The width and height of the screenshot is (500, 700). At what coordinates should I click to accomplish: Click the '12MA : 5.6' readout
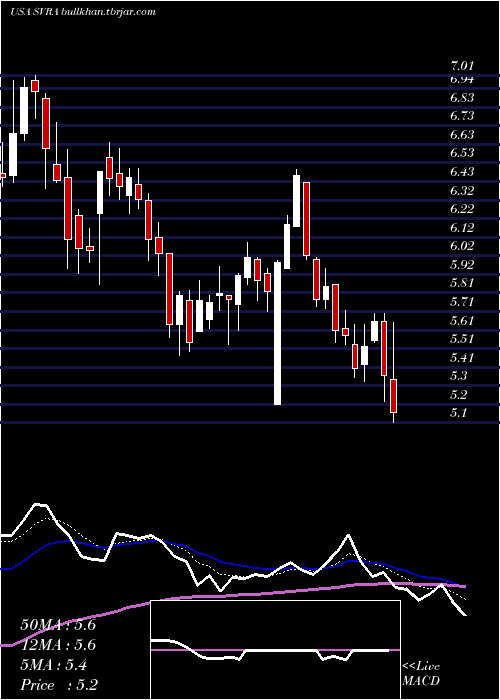coord(58,645)
